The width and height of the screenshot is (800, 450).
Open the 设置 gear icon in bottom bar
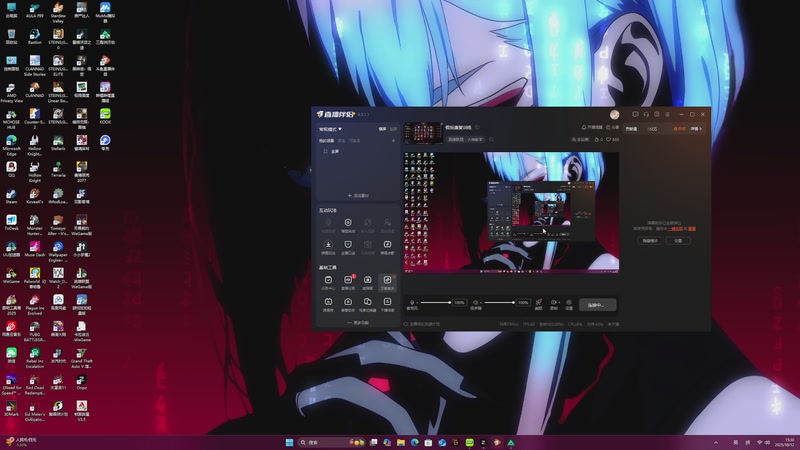pos(569,304)
